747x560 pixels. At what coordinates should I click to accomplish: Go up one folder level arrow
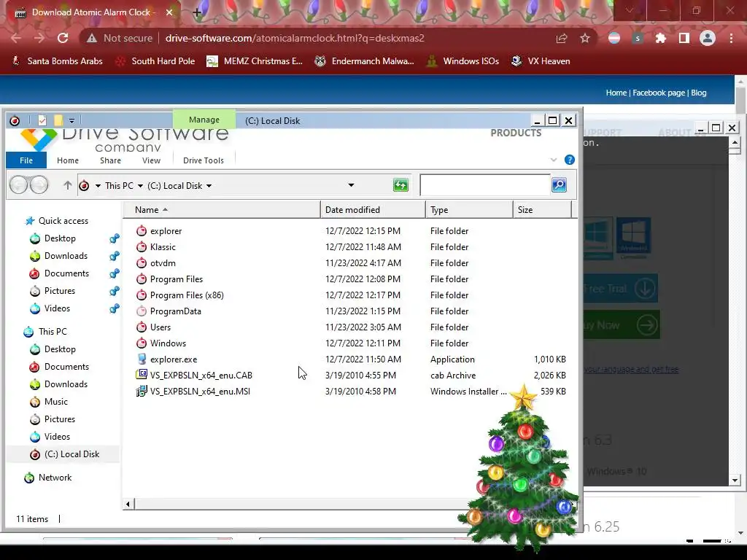coord(67,185)
